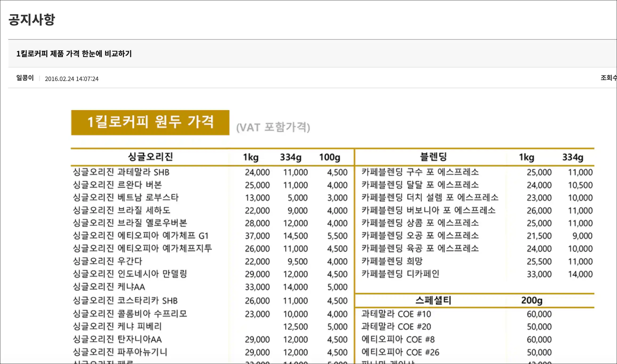Viewport: 617px width, 364px height.
Task: Click 카페블렌딩 버보니아 포 에스프레소
Action: coord(428,210)
